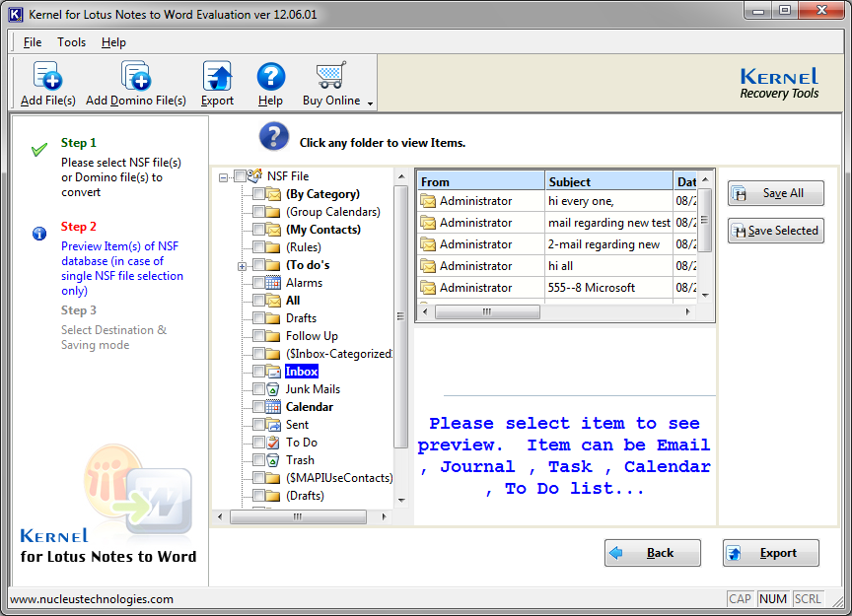The height and width of the screenshot is (616, 852).
Task: Sort messages by the Subject column header
Action: click(608, 181)
